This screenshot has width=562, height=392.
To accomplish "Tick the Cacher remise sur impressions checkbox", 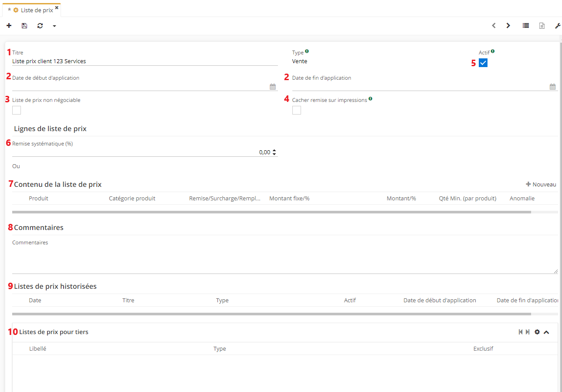I will coord(297,110).
